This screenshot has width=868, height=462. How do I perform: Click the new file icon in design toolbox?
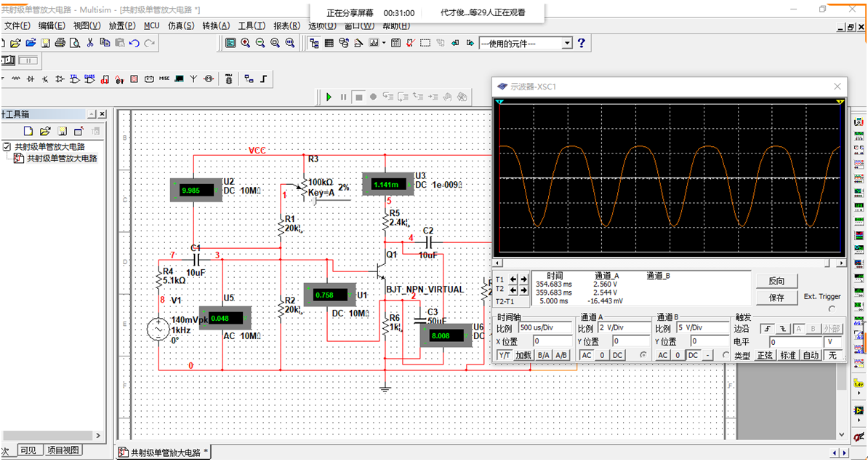point(28,131)
